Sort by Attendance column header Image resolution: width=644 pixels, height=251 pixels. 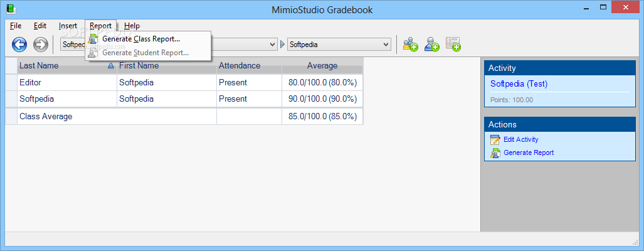pos(250,66)
